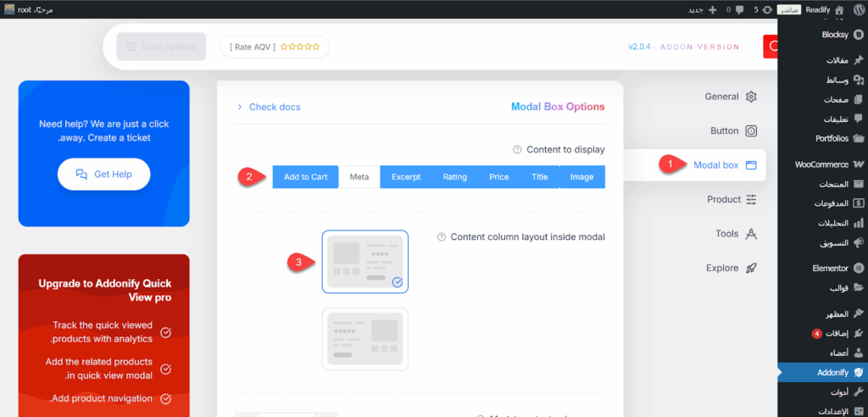Click the appearance brush icon next to المظهر
Image resolution: width=868 pixels, height=417 pixels.
859,314
